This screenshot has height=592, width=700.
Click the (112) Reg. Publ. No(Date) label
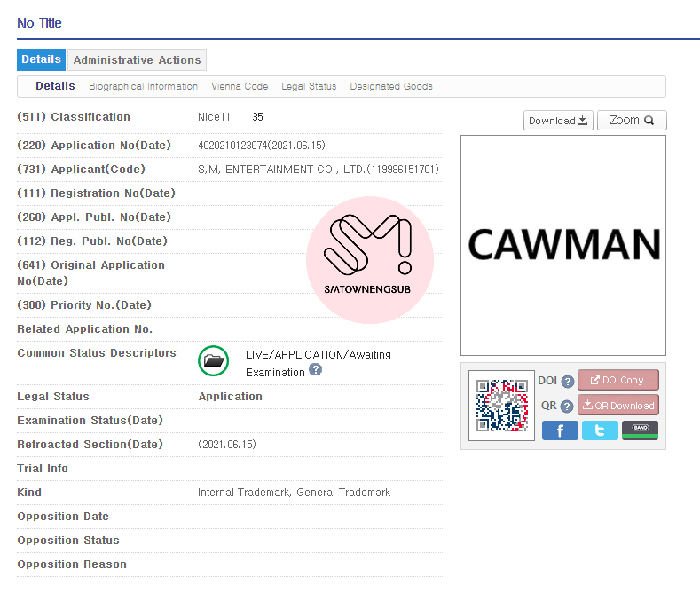92,241
